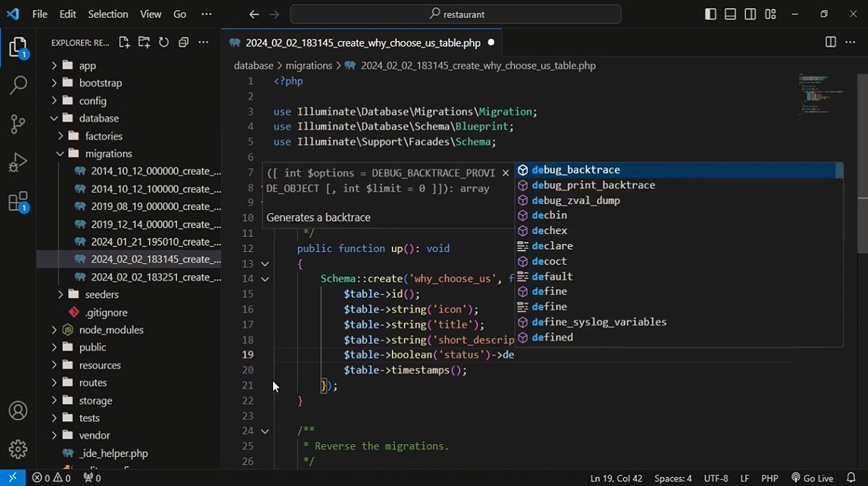Open the Run and Debug view
Screen dimensions: 868x486
pyautogui.click(x=18, y=163)
